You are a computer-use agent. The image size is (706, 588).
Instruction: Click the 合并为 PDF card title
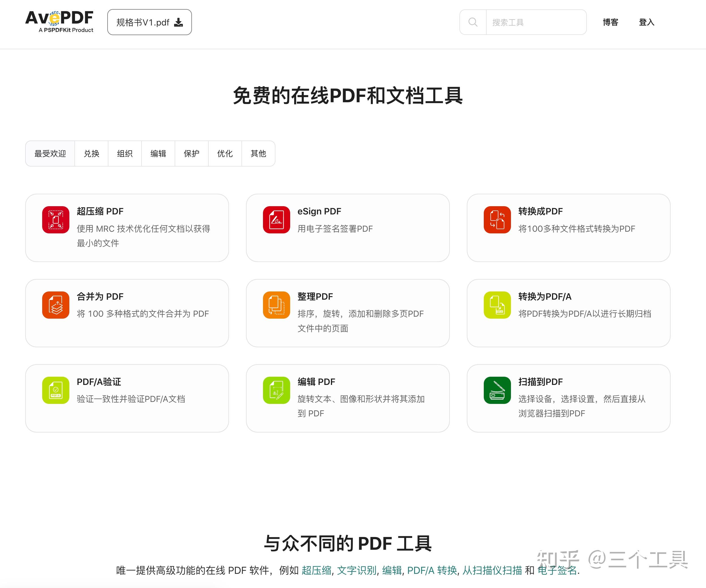tap(100, 296)
